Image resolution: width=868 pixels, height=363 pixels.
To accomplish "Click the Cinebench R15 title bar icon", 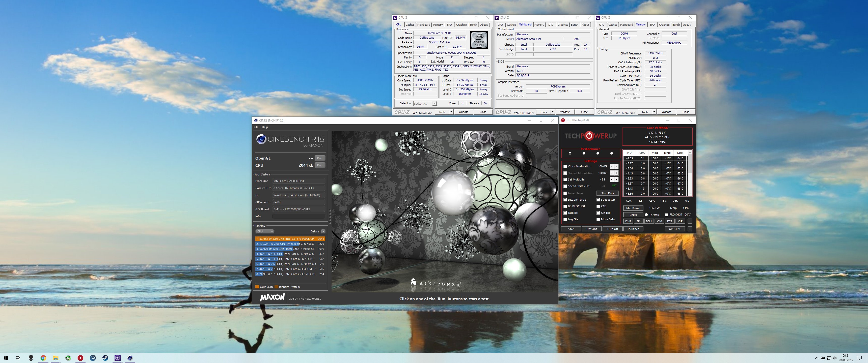I will [256, 120].
